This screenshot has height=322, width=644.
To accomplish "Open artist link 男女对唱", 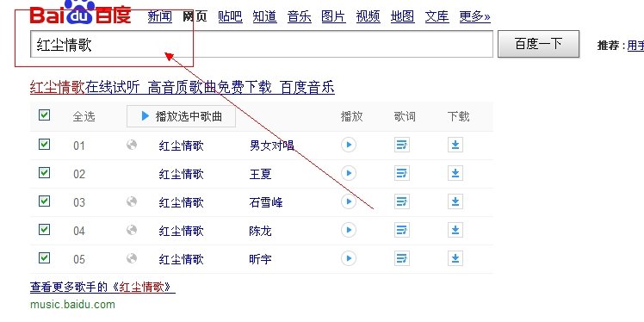I will (272, 146).
